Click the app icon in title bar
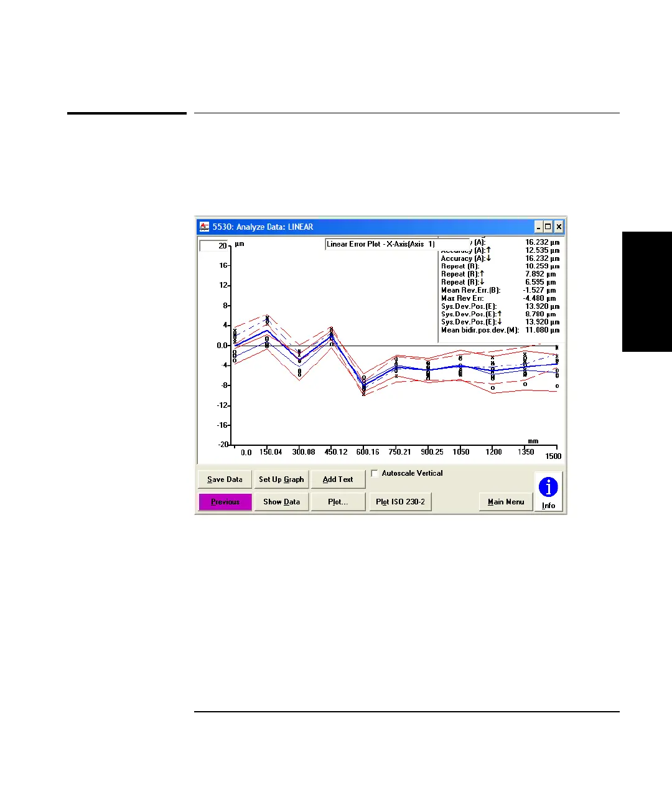The image size is (672, 807). point(205,227)
